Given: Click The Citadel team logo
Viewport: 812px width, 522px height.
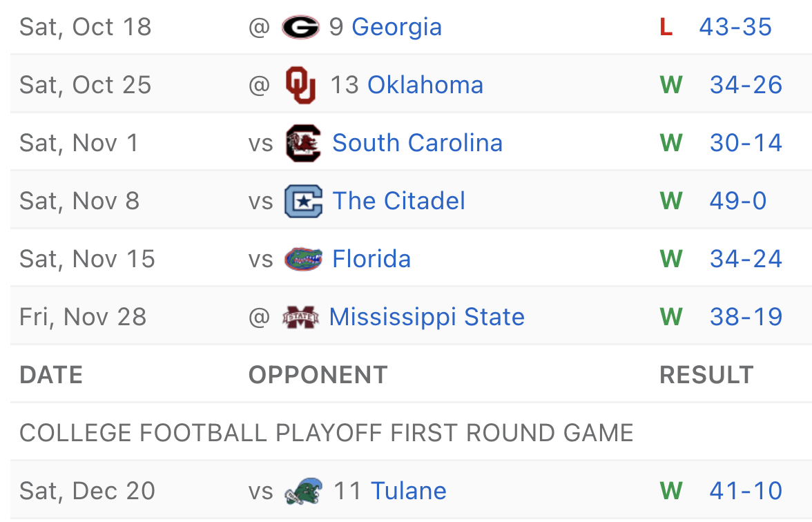Looking at the screenshot, I should coord(303,202).
